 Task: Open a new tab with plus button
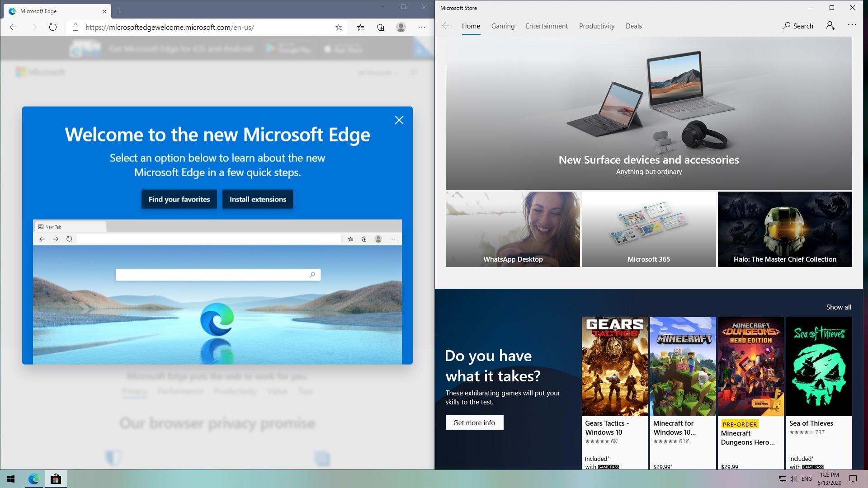point(119,11)
